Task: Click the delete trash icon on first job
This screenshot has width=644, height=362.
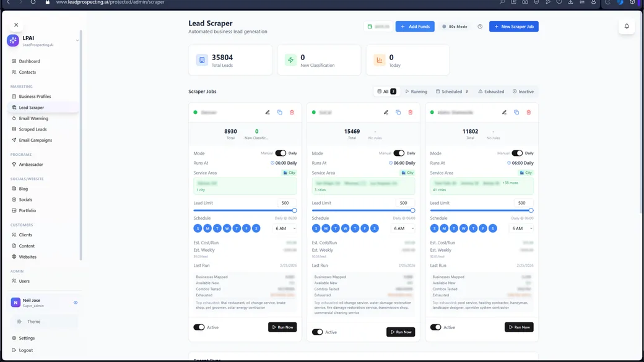Action: point(292,113)
